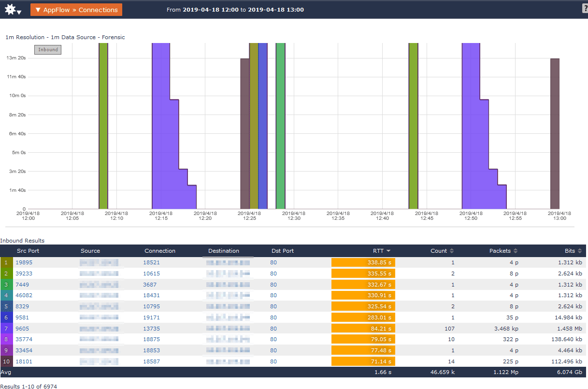Open connection 18875 link

pos(151,339)
